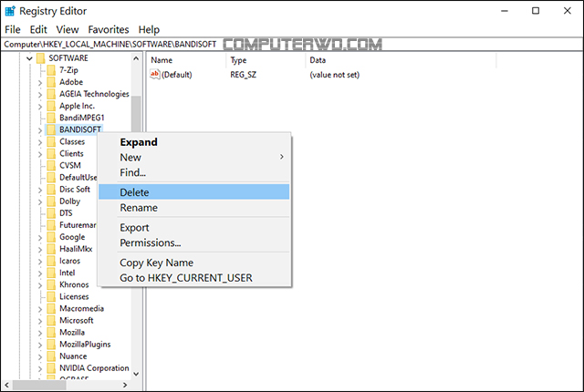Select the Khronos key
Viewport: 584px width, 392px height.
point(74,284)
